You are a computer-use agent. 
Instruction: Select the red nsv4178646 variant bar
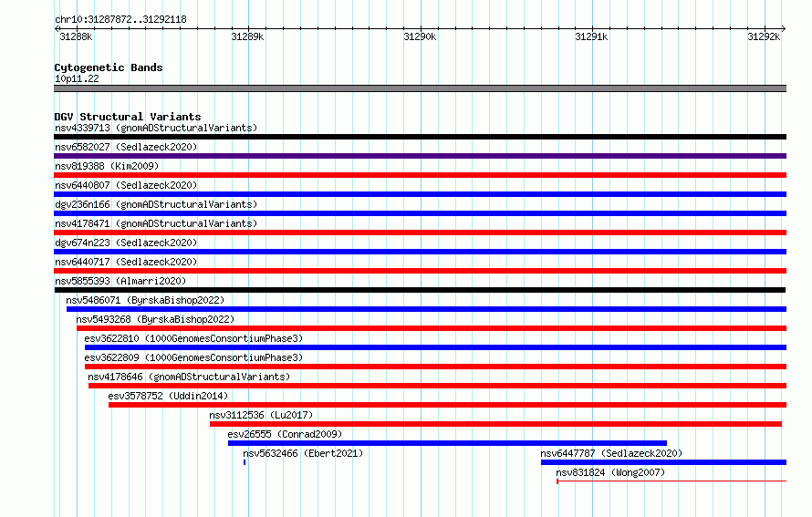[438, 386]
